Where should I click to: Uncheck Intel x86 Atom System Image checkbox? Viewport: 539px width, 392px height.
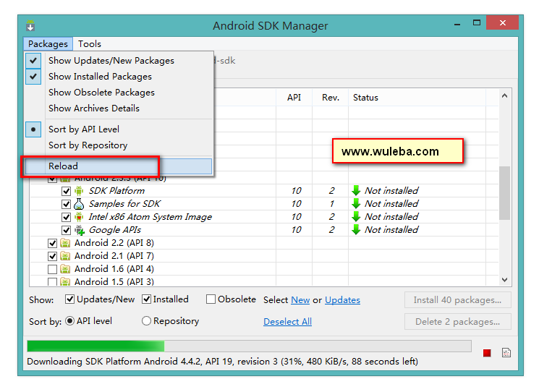[x=66, y=217]
